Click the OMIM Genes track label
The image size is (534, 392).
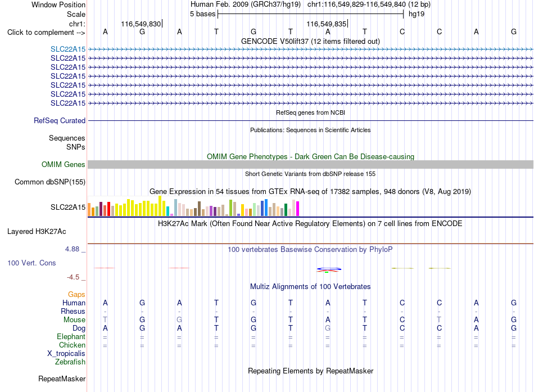(63, 164)
